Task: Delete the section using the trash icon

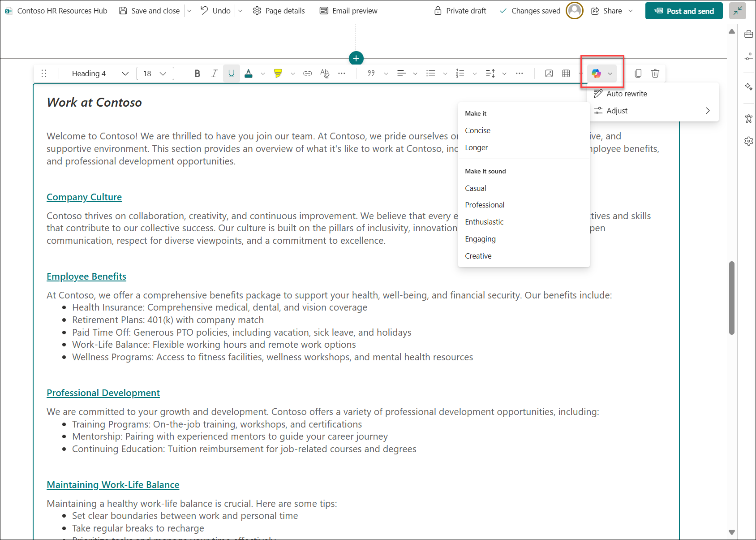Action: tap(655, 73)
